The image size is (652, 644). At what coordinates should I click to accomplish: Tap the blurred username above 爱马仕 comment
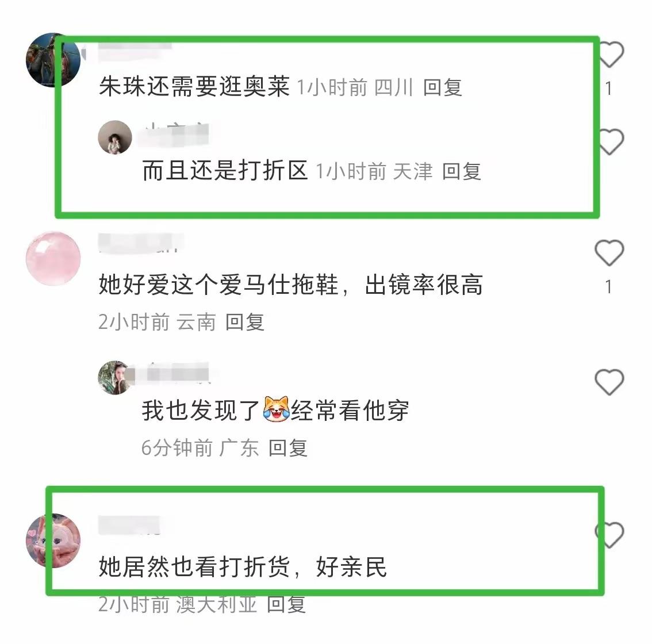[141, 243]
